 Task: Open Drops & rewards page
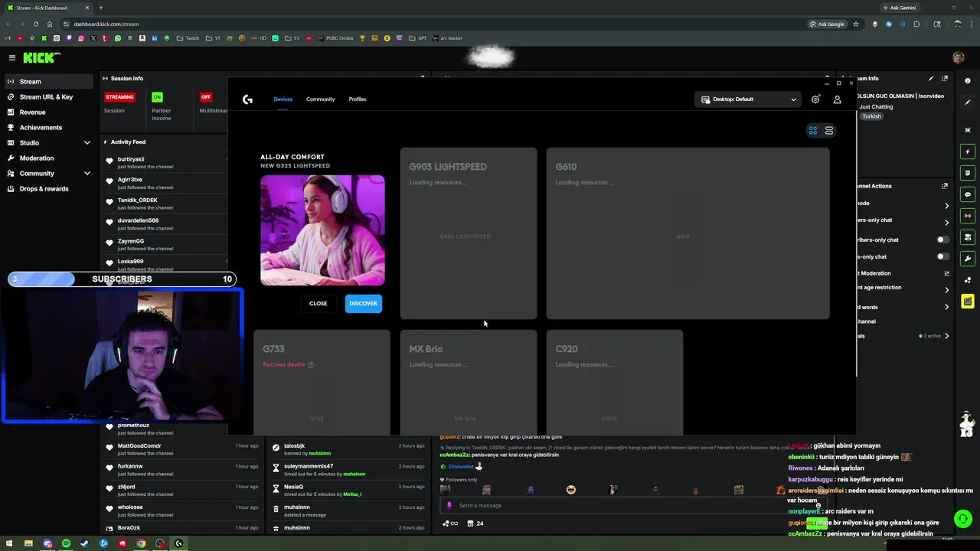coord(49,188)
